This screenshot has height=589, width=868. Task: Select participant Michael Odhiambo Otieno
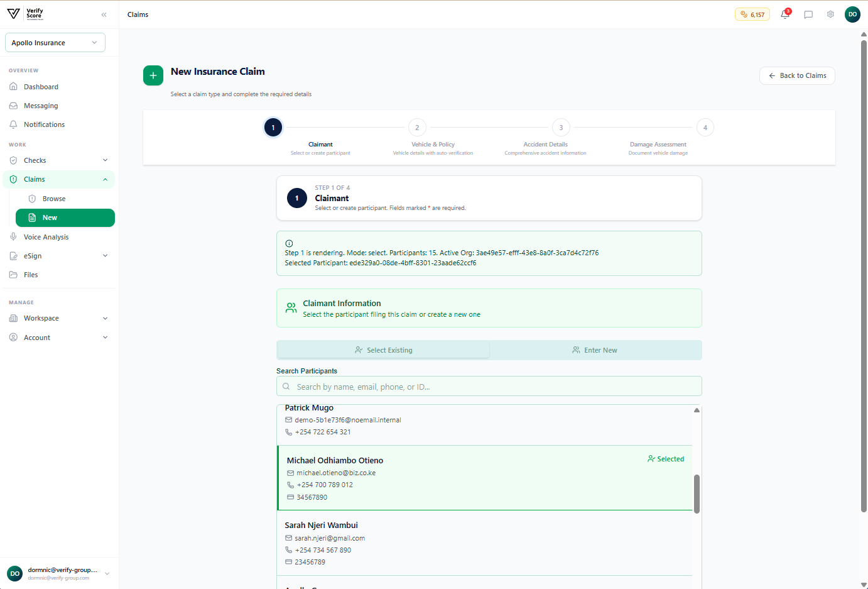(x=484, y=478)
